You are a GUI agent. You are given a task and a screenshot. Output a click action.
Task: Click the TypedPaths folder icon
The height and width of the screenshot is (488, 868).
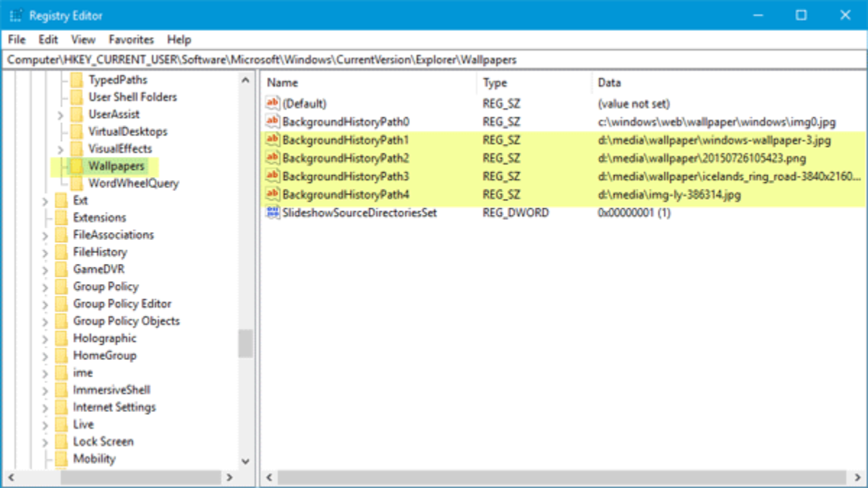(x=77, y=80)
